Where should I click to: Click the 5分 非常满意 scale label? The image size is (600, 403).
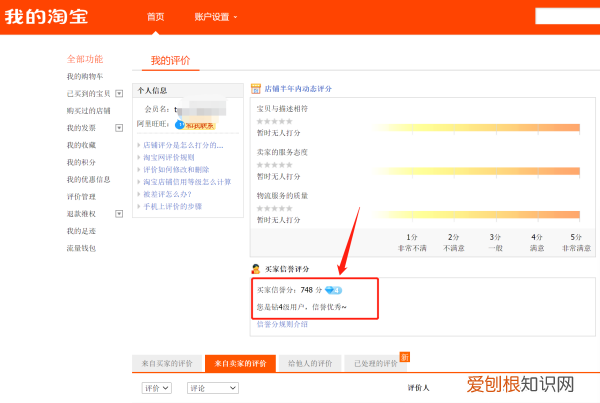point(576,243)
